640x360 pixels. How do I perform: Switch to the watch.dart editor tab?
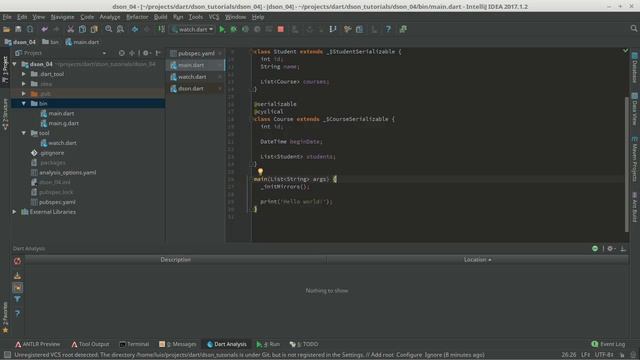pos(196,77)
